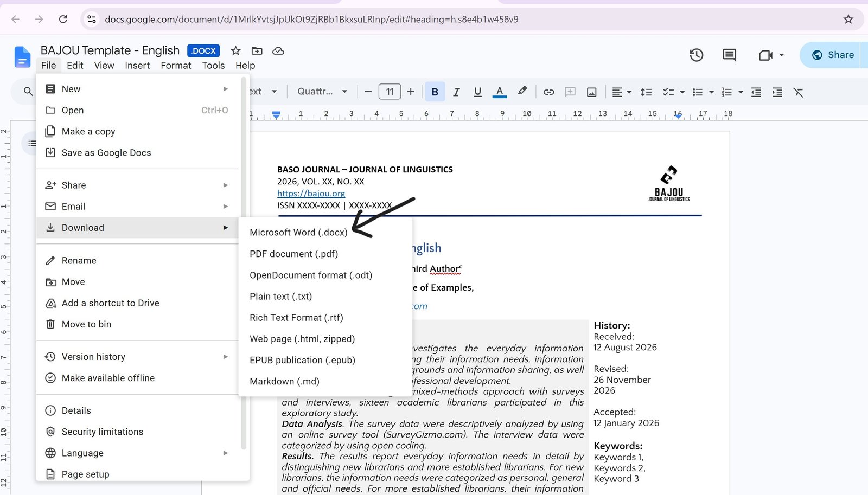Download as OpenDocument format (.odt)
This screenshot has height=495, width=868.
point(325,275)
